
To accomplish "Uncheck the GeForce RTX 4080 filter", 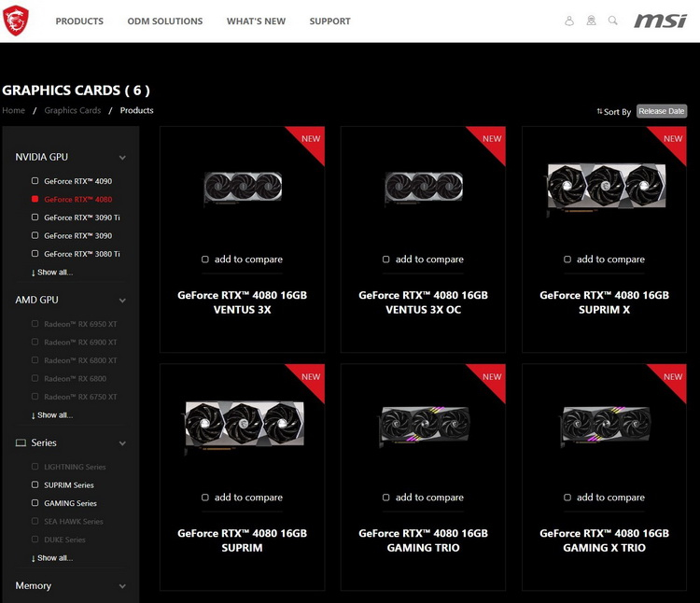I will click(x=35, y=199).
